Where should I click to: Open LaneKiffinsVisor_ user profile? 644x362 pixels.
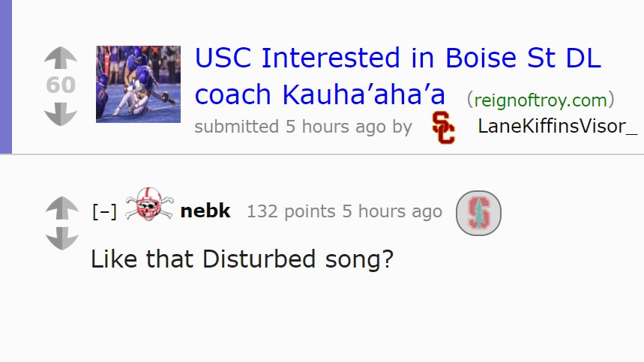pos(556,126)
